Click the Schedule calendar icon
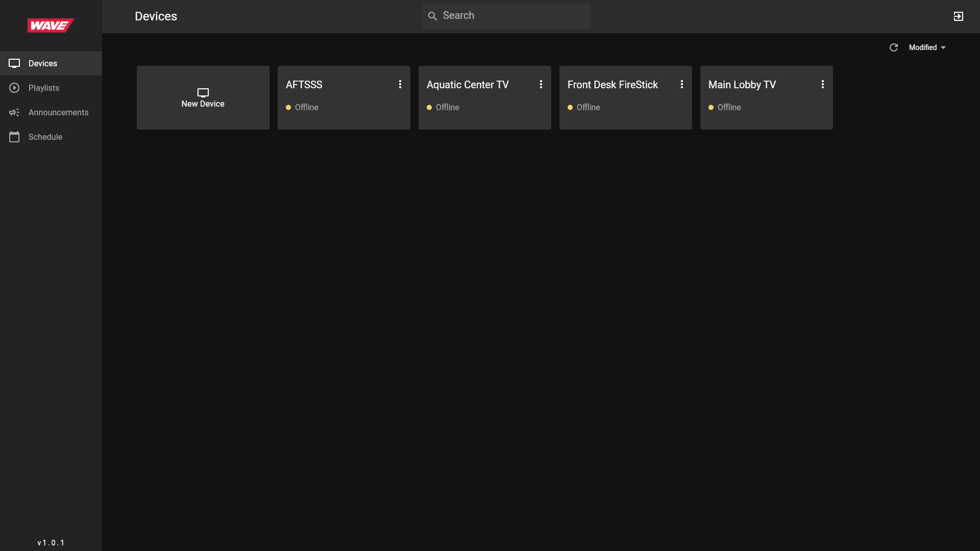Viewport: 980px width, 551px height. 14,137
